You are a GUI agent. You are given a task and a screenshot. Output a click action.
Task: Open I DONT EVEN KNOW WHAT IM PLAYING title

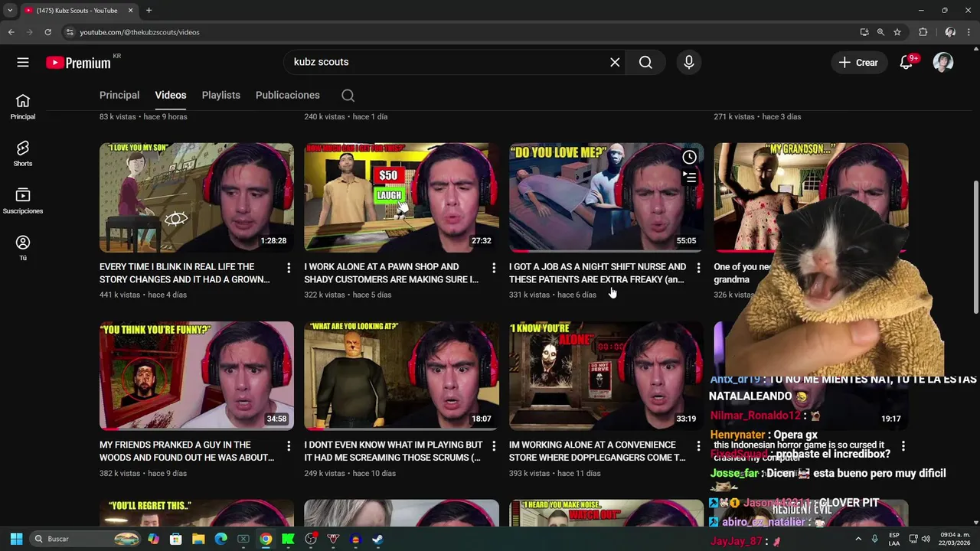394,451
